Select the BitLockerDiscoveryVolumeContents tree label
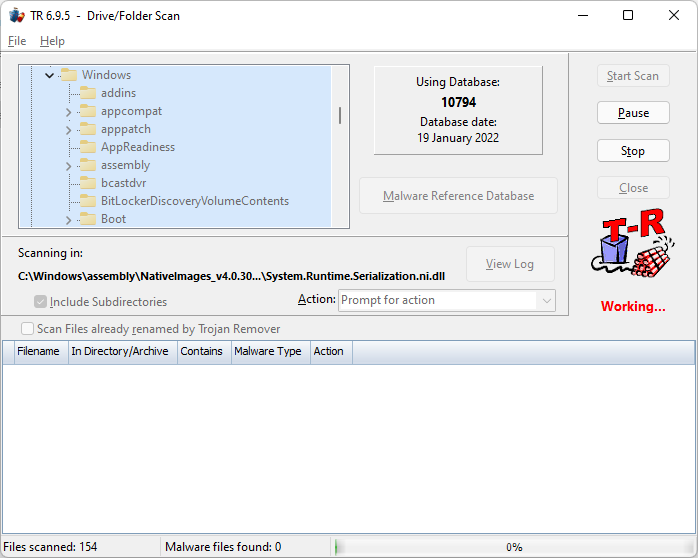Viewport: 698px width, 558px height. click(195, 201)
